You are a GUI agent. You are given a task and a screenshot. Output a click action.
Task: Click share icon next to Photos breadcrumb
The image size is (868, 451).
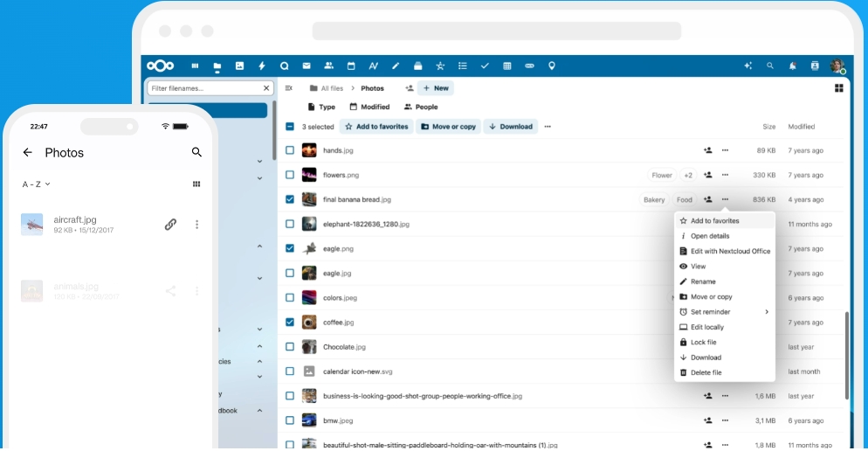(x=409, y=88)
